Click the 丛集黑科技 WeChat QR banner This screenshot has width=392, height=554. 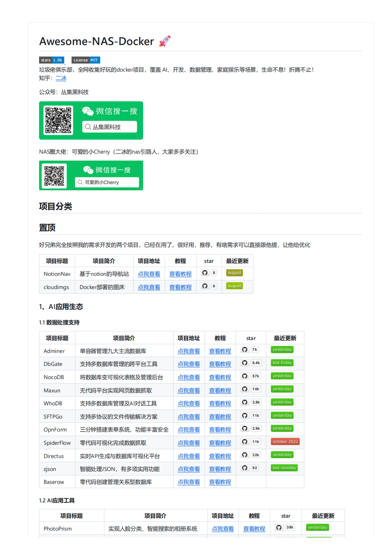(x=91, y=120)
